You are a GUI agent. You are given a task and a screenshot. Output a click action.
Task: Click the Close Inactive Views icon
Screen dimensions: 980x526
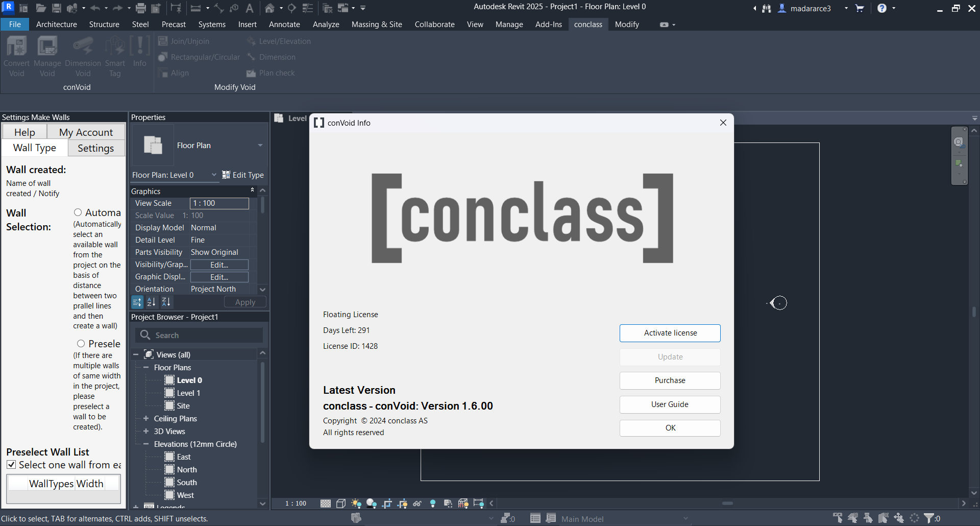(328, 8)
